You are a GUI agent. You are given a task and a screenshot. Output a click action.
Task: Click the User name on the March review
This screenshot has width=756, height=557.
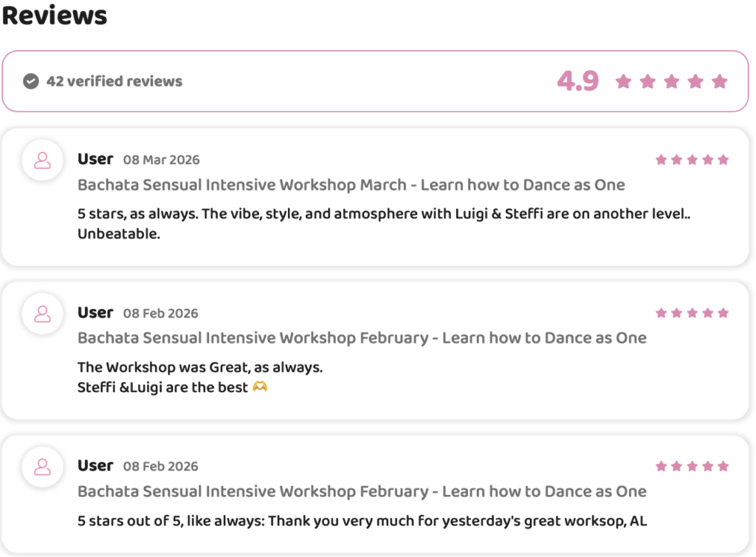(95, 159)
